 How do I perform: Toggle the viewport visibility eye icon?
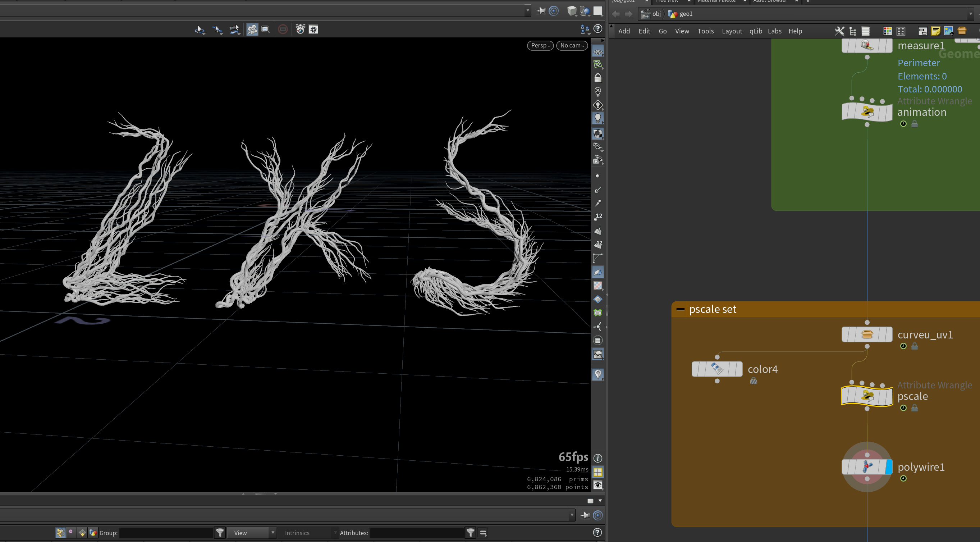[597, 485]
